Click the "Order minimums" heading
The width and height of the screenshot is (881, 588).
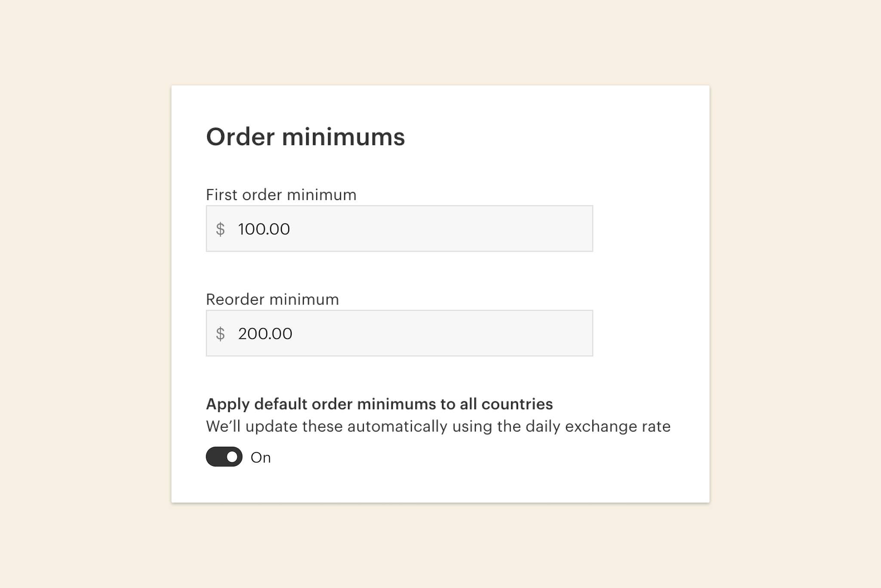[x=305, y=137]
